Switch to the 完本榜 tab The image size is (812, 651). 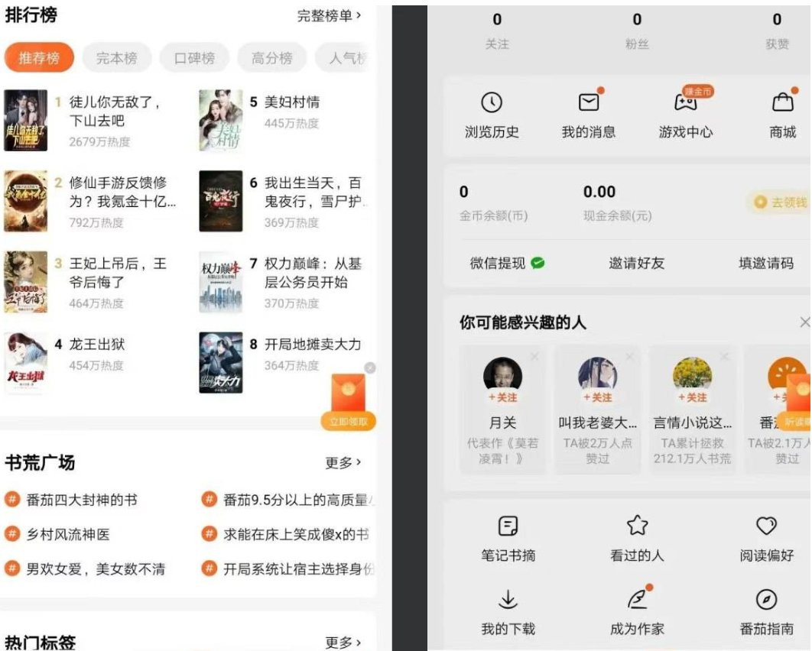[117, 58]
